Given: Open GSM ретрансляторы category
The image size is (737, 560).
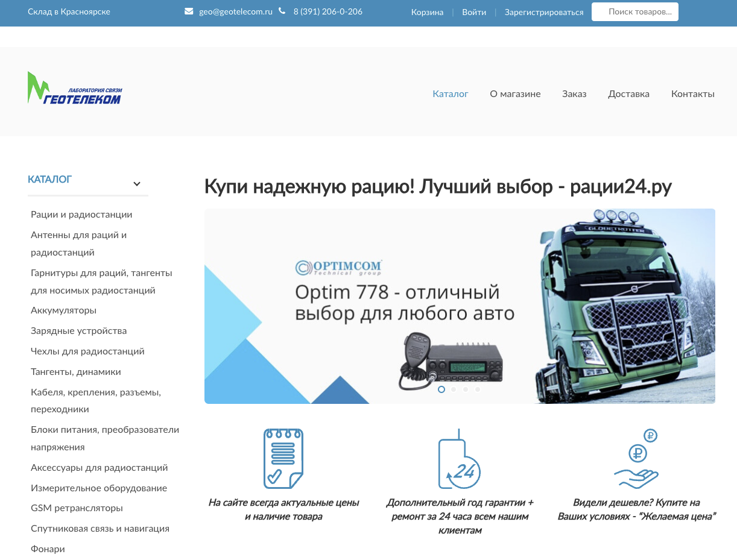Looking at the screenshot, I should (x=77, y=508).
